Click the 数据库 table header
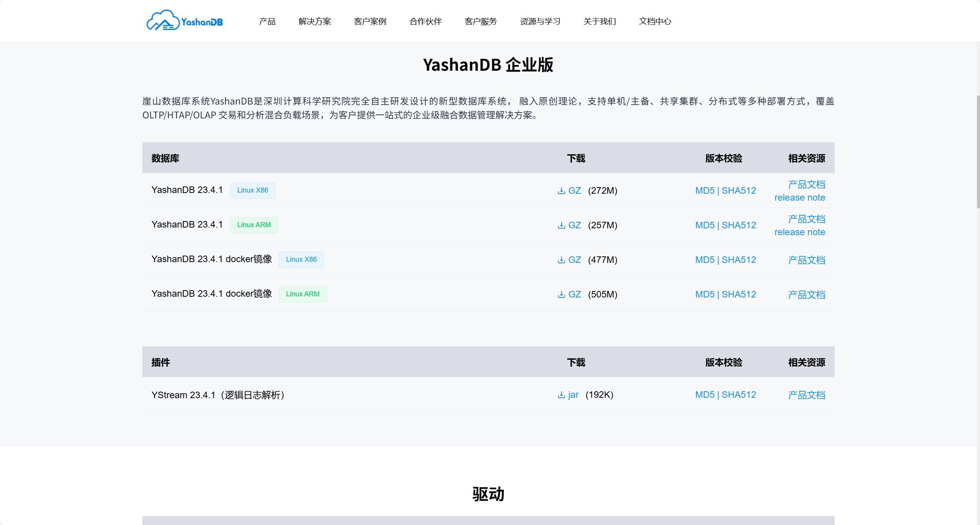This screenshot has height=525, width=980. [165, 158]
